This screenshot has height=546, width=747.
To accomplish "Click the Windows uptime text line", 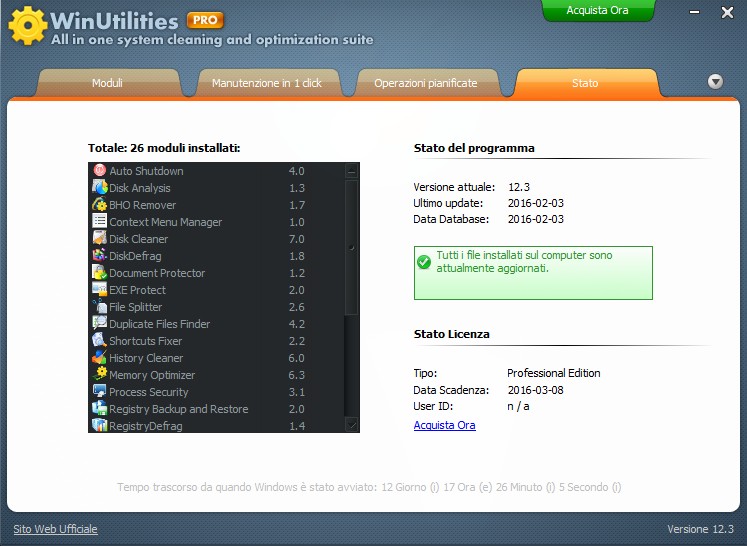I will (x=369, y=487).
